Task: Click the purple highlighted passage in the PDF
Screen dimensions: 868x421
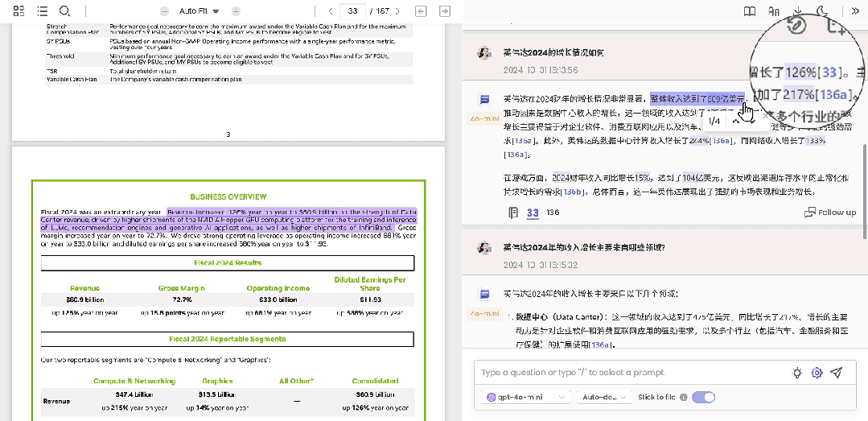Action: (229, 220)
